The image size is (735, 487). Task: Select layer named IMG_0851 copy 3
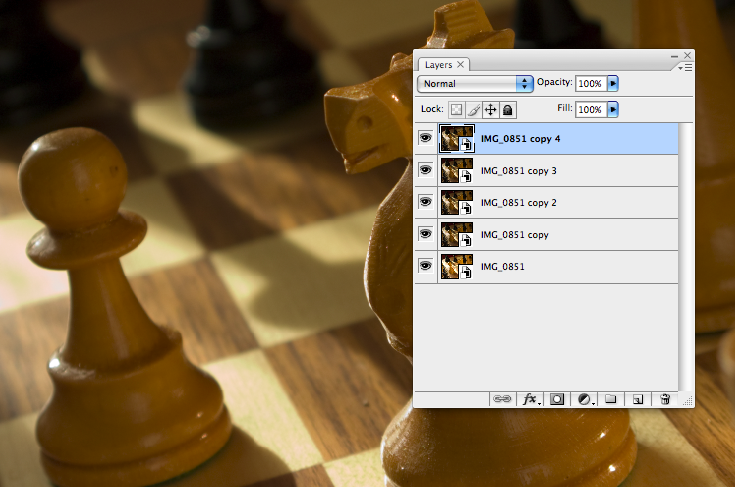[518, 171]
